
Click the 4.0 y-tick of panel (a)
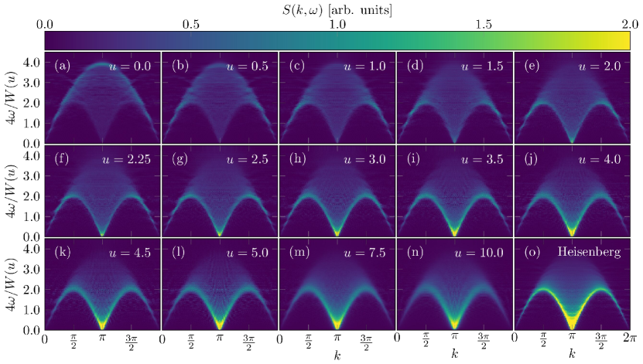(31, 63)
